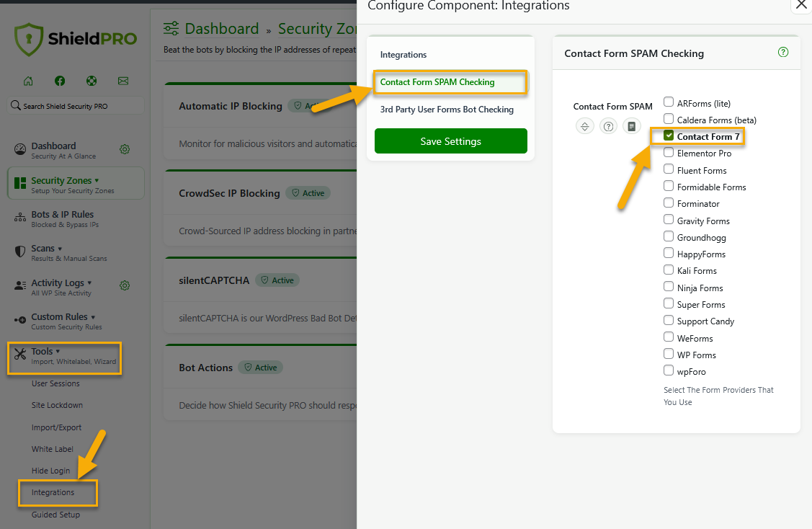This screenshot has height=529, width=812.
Task: Select the Integrations tab in panel
Action: pos(403,54)
